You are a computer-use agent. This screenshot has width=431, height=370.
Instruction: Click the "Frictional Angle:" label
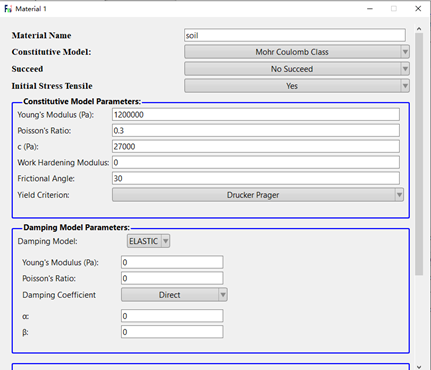(46, 179)
